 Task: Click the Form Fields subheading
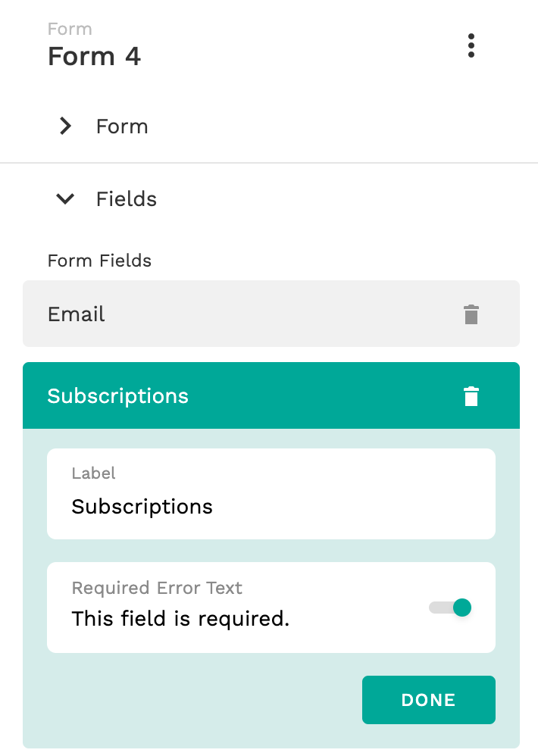(x=99, y=261)
